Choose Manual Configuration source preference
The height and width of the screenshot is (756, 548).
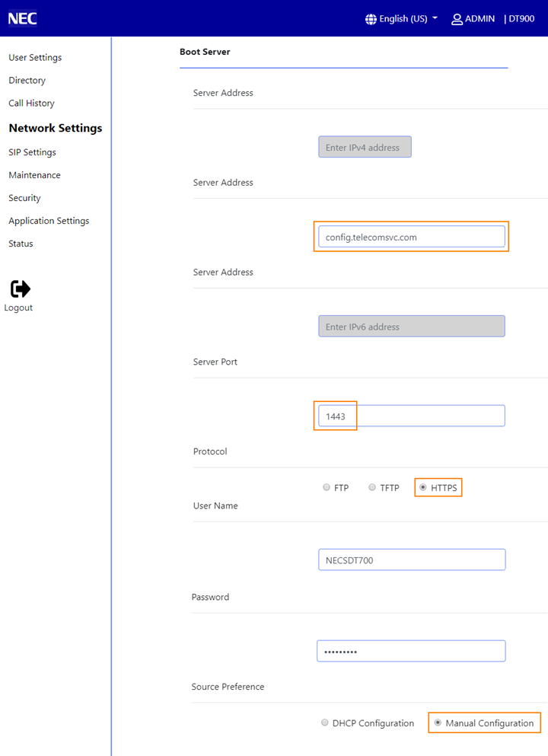point(438,723)
